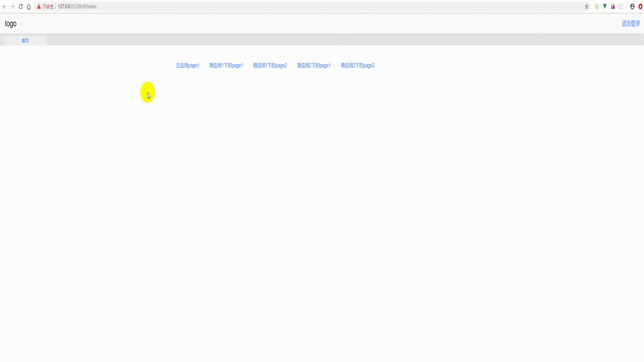This screenshot has width=644, height=362.
Task: Click the red update arrow icon
Action: [640, 6]
